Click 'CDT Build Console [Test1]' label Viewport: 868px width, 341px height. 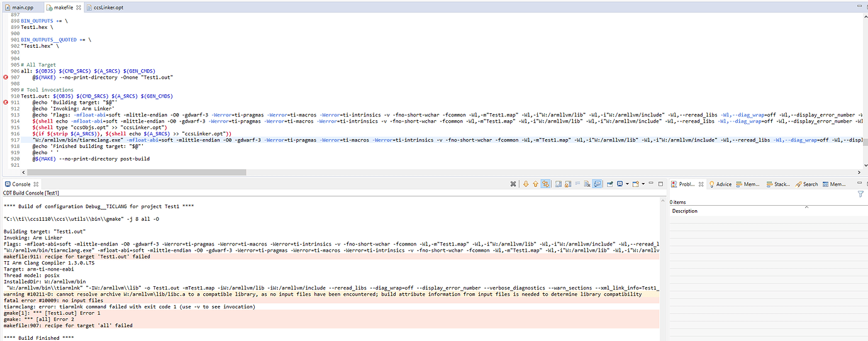pyautogui.click(x=31, y=193)
